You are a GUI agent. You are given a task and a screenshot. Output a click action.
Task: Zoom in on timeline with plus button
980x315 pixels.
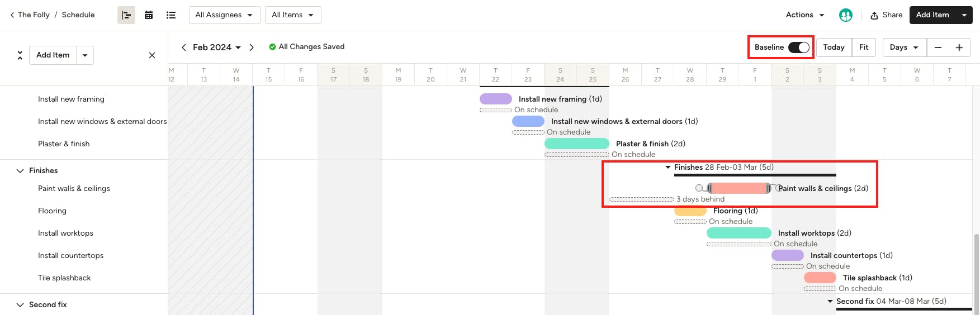pos(959,47)
